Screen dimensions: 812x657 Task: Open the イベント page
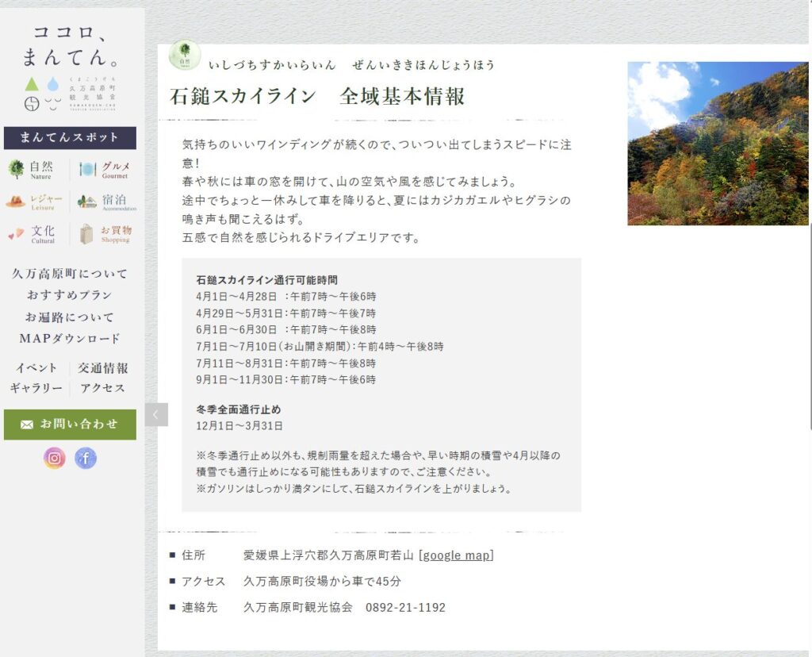(36, 368)
